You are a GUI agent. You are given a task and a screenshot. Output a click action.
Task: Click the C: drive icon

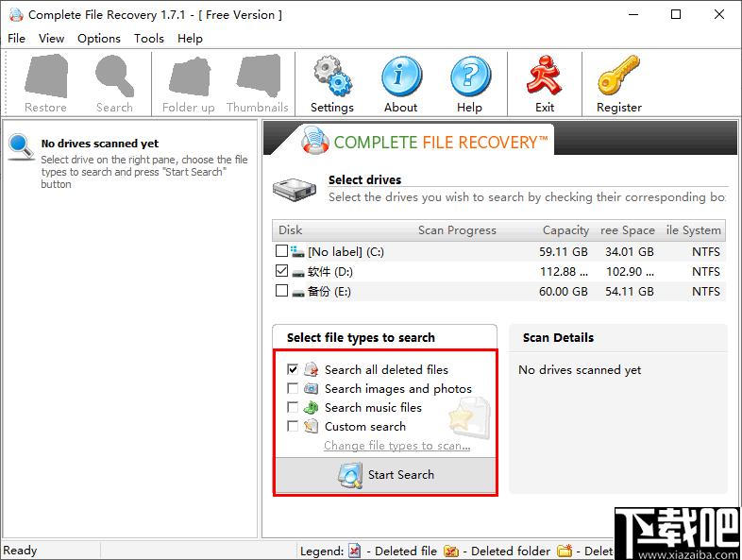tap(297, 251)
